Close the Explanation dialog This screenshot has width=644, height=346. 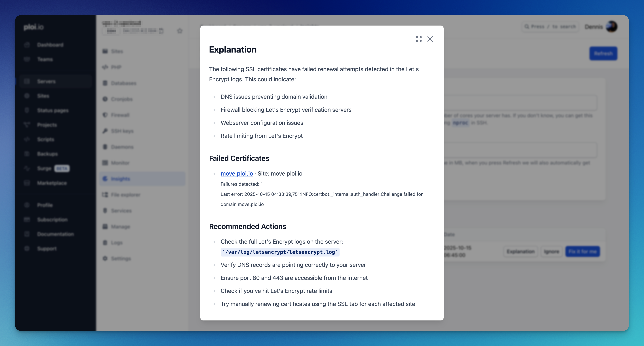pyautogui.click(x=430, y=39)
